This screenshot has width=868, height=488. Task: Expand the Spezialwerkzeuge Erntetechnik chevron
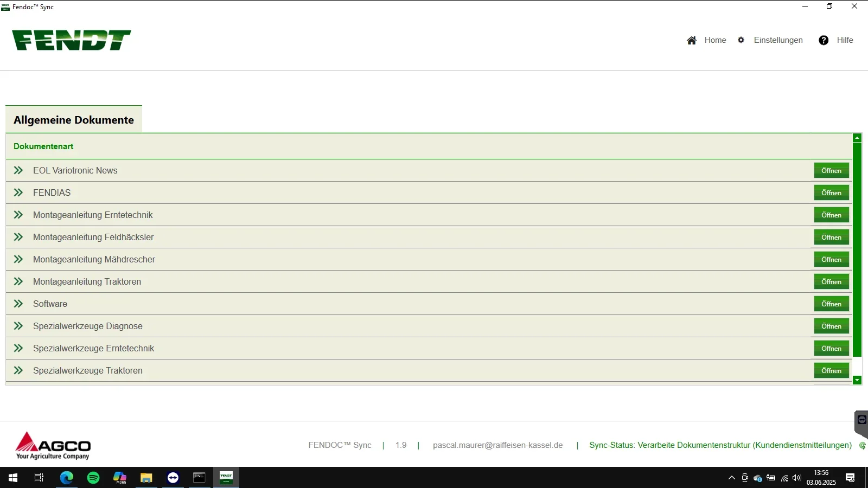18,348
